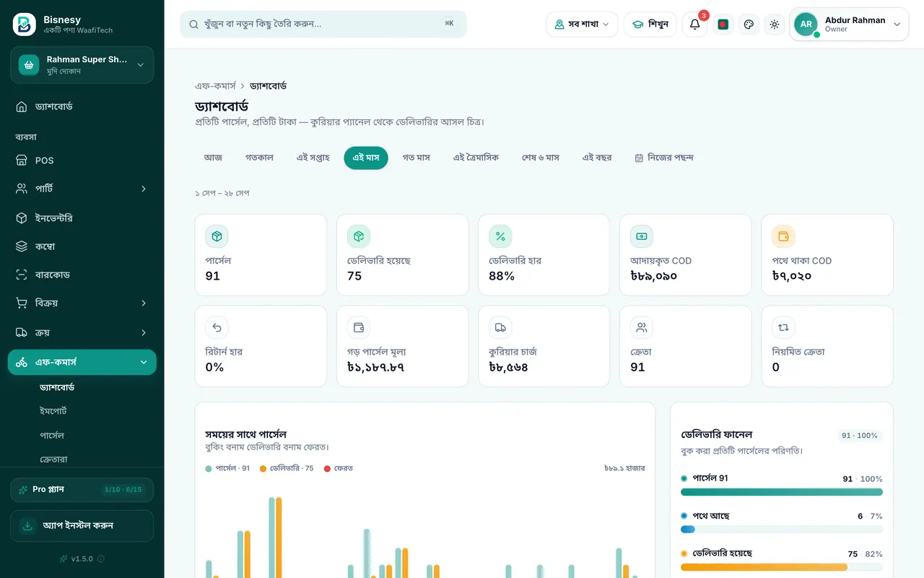This screenshot has height=578, width=924.
Task: Click the পার্সেল card box icon
Action: pos(217,236)
